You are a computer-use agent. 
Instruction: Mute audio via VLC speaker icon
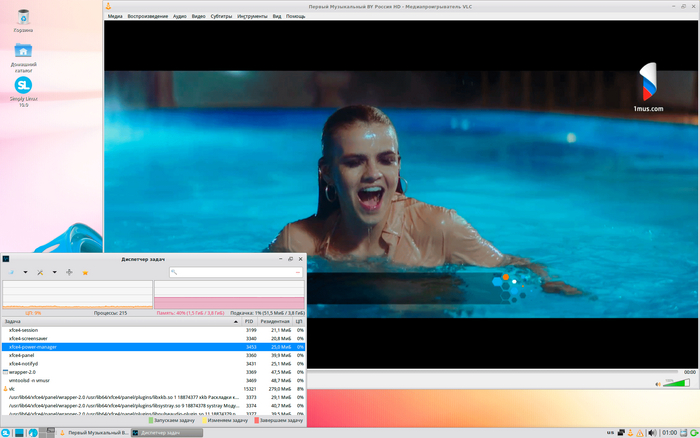(656, 382)
